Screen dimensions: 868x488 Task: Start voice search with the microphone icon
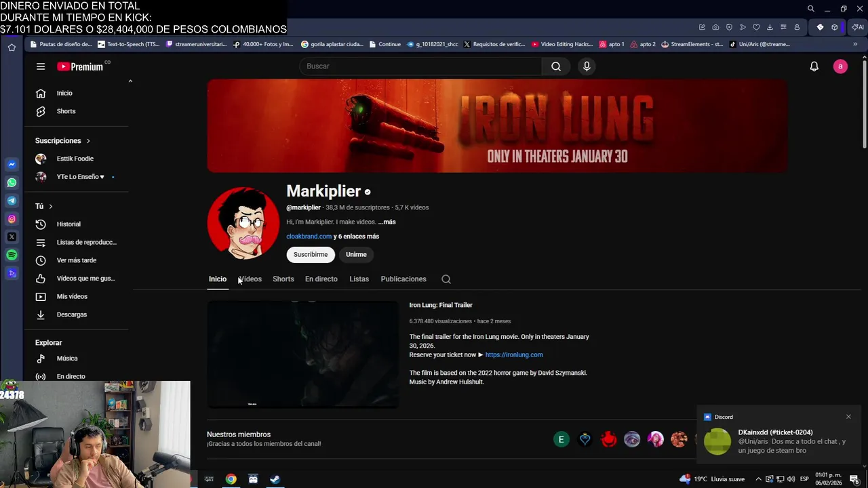click(x=587, y=66)
